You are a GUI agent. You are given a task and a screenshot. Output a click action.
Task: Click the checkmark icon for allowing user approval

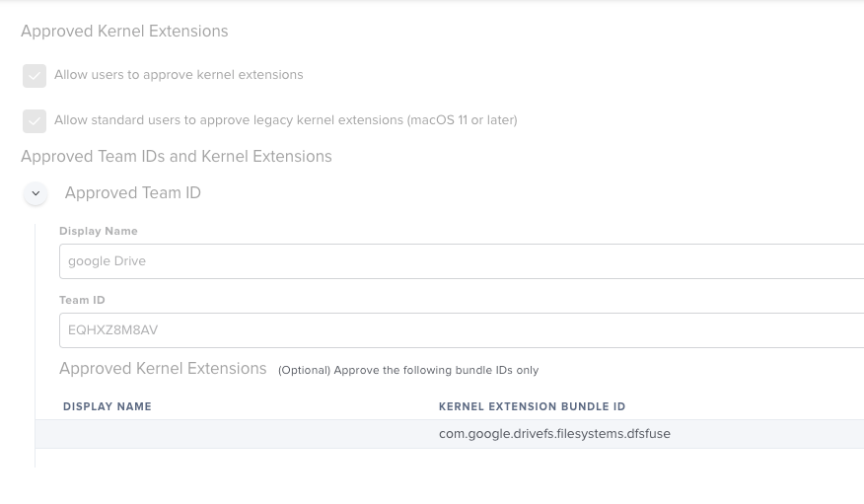(35, 76)
